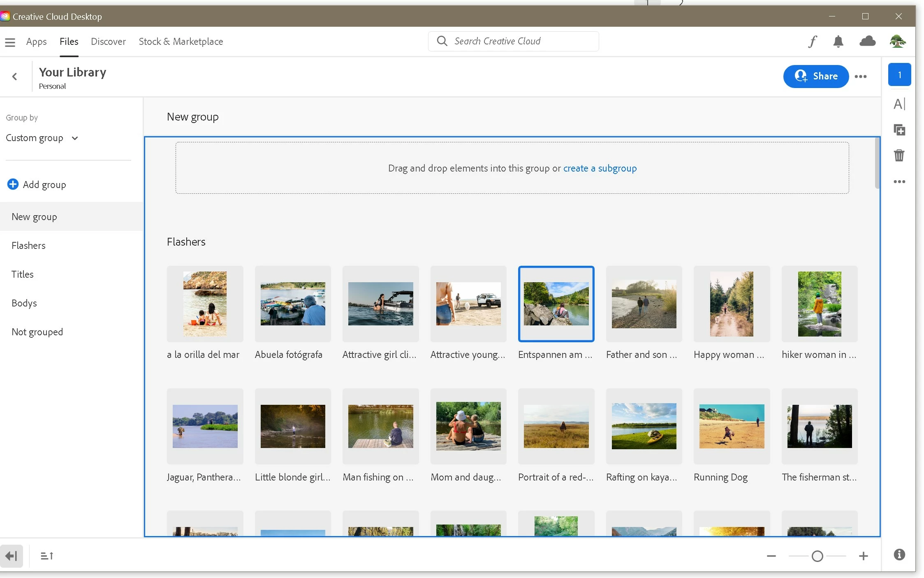Open the notifications bell
Viewport: 924px width, 578px height.
(x=838, y=42)
